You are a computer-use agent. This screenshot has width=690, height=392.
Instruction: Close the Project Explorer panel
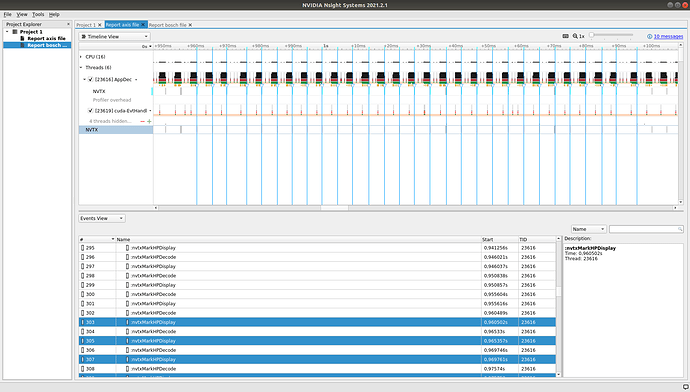click(68, 24)
